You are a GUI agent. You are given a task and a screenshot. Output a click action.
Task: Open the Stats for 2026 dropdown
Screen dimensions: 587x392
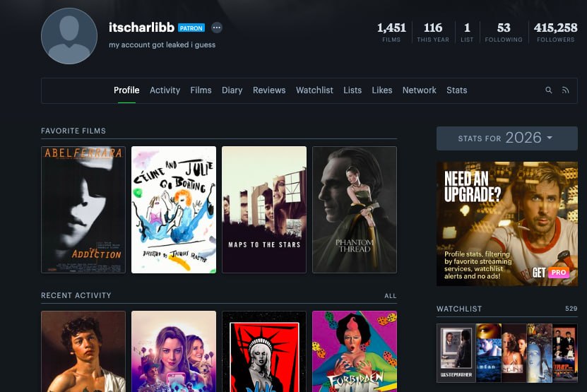(507, 138)
